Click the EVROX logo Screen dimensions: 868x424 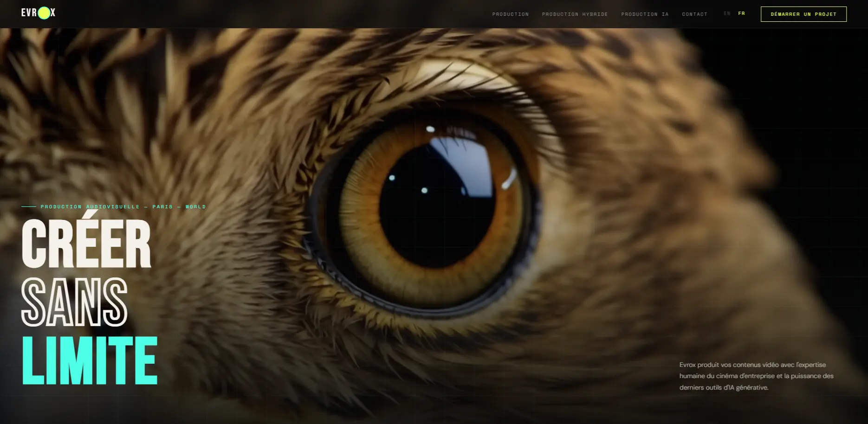click(x=38, y=13)
